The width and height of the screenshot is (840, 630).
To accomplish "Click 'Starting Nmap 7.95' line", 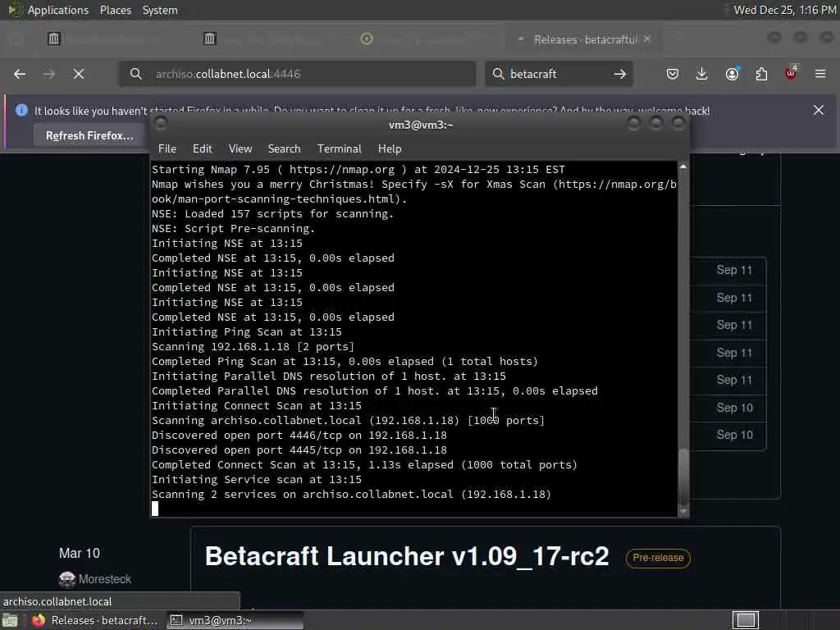I will point(358,169).
